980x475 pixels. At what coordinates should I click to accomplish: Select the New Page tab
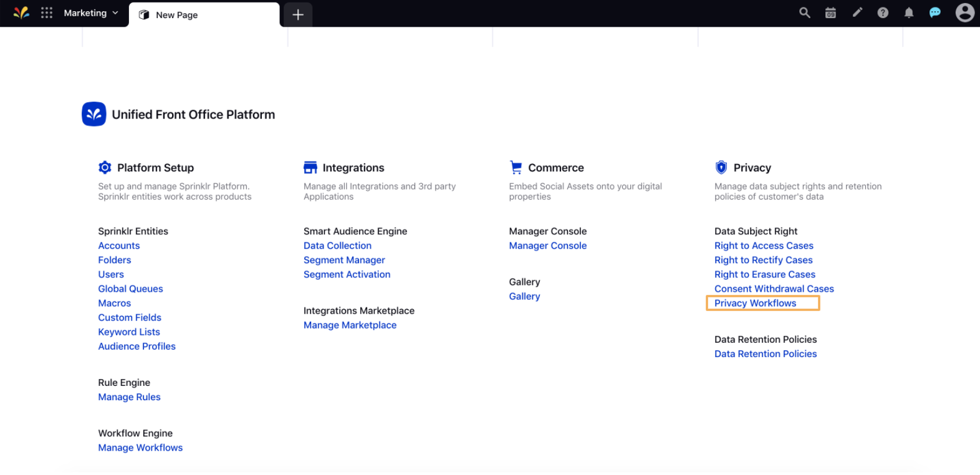pyautogui.click(x=204, y=14)
